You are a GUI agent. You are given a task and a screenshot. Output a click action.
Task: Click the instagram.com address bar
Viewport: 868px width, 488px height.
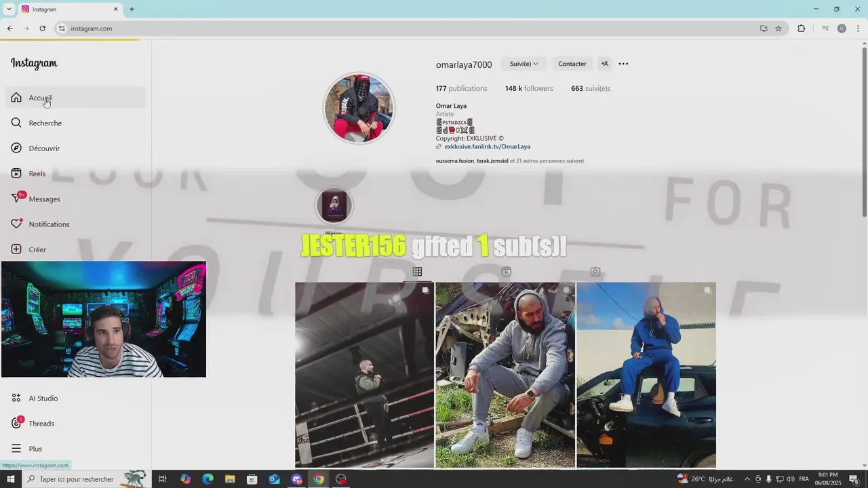407,28
